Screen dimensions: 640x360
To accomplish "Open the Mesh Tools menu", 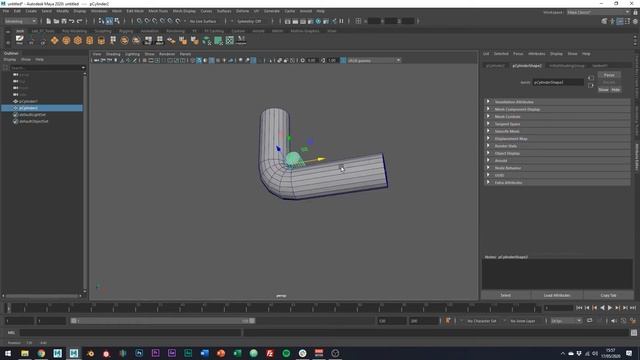I will point(158,11).
